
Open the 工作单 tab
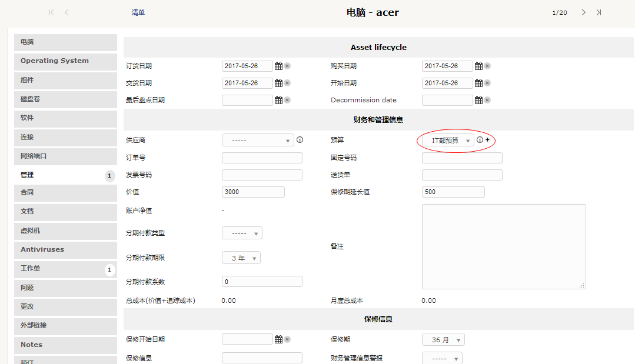click(x=65, y=269)
